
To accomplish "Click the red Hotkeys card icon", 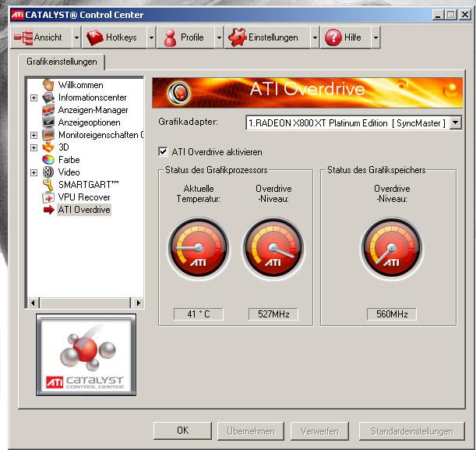I will pos(95,37).
